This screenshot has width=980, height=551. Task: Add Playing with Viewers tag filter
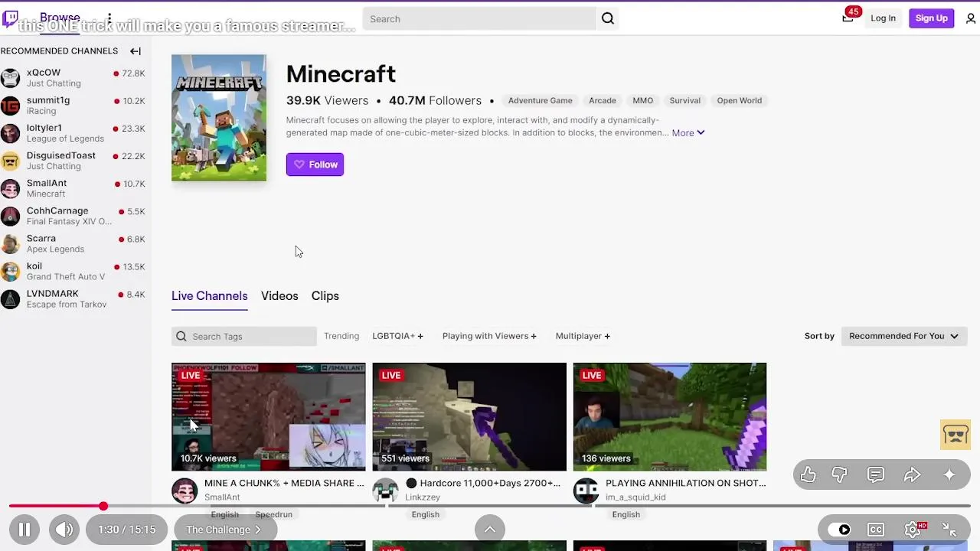point(489,336)
